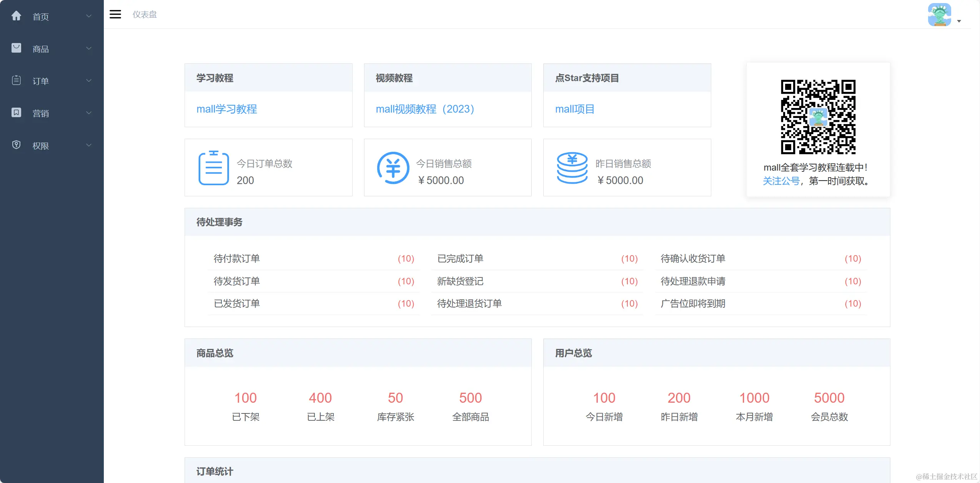Click the stacked coins yesterday sales icon
Image resolution: width=980 pixels, height=483 pixels.
tap(572, 168)
